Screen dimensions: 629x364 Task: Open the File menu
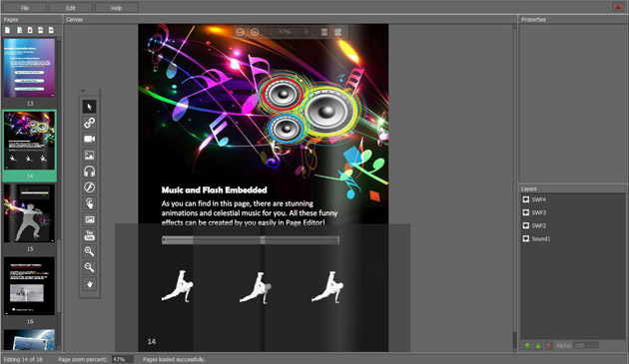pyautogui.click(x=25, y=8)
